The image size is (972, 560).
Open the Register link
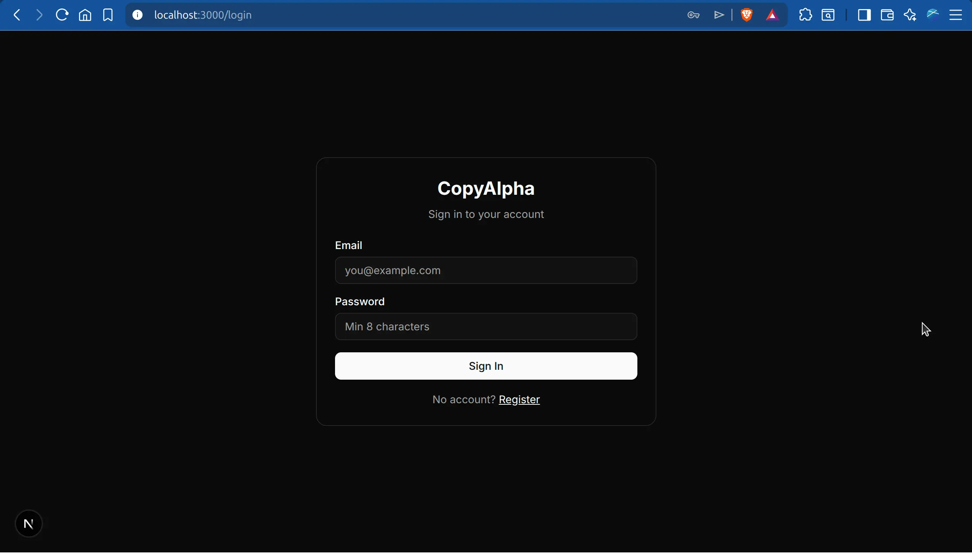click(519, 399)
